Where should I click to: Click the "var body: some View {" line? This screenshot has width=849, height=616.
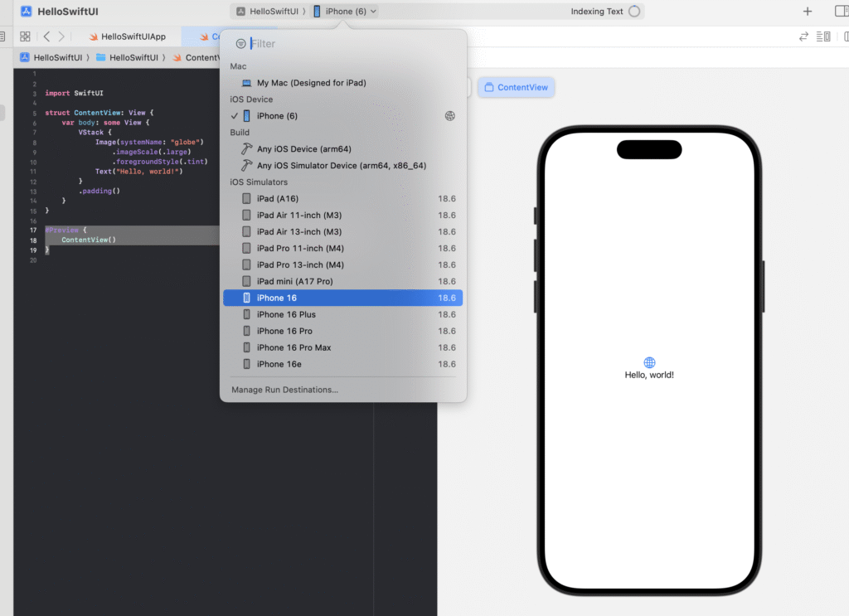105,123
